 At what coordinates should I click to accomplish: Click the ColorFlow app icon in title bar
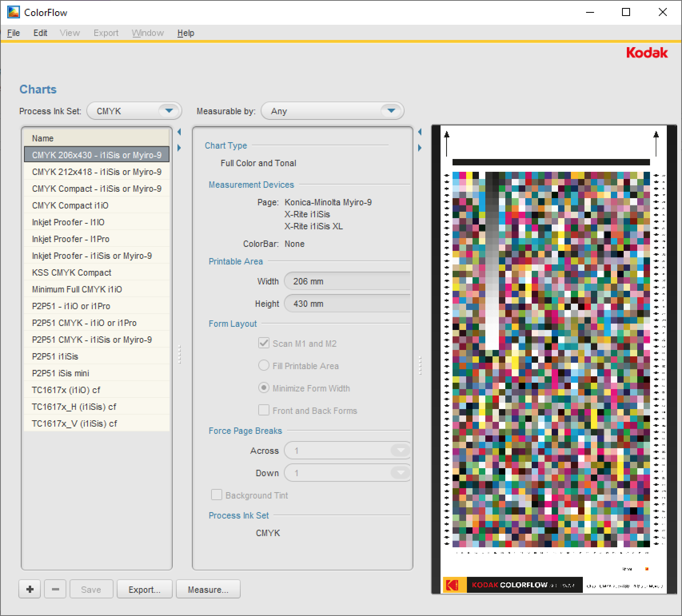pos(13,12)
